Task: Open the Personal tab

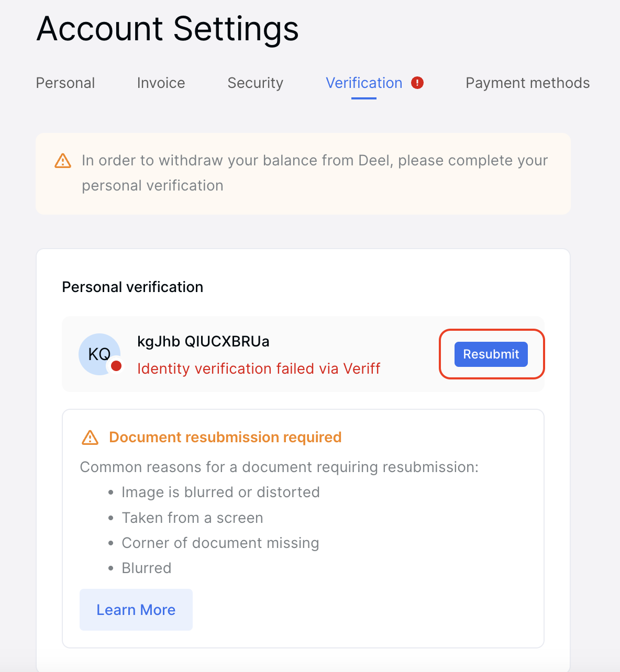Action: [65, 83]
